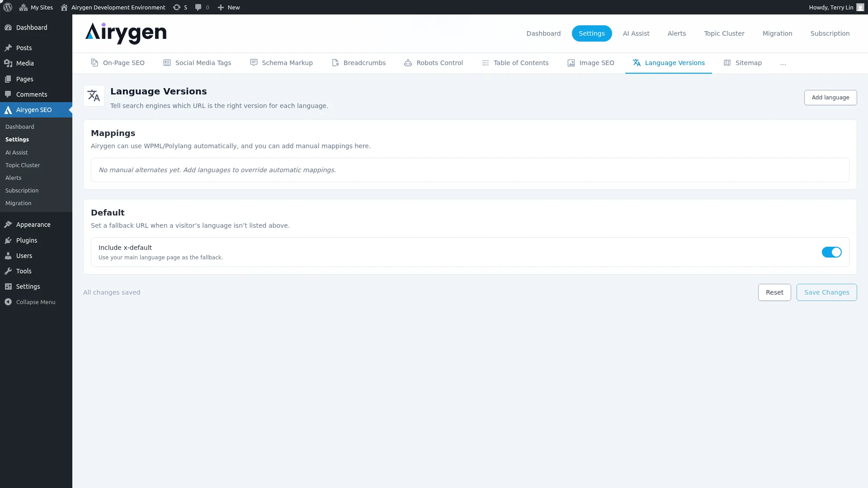Image resolution: width=868 pixels, height=488 pixels.
Task: Click the Airygen SEO logo icon in sidebar
Action: 8,110
